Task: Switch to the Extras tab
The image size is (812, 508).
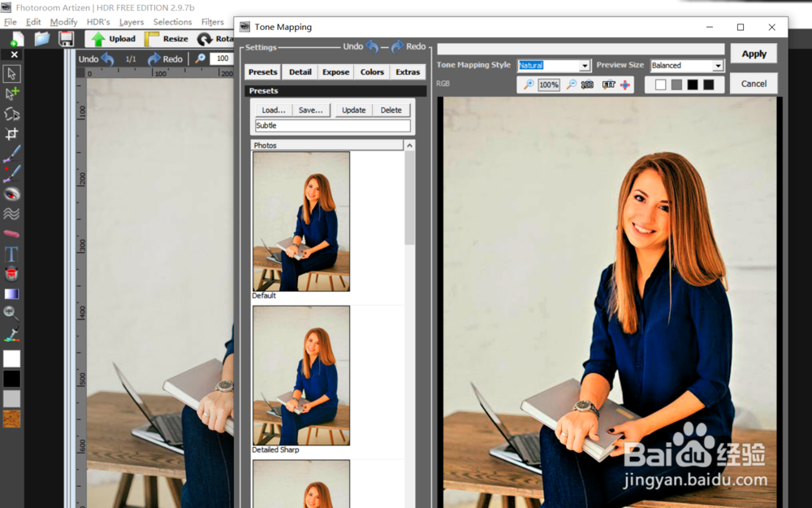Action: (408, 72)
